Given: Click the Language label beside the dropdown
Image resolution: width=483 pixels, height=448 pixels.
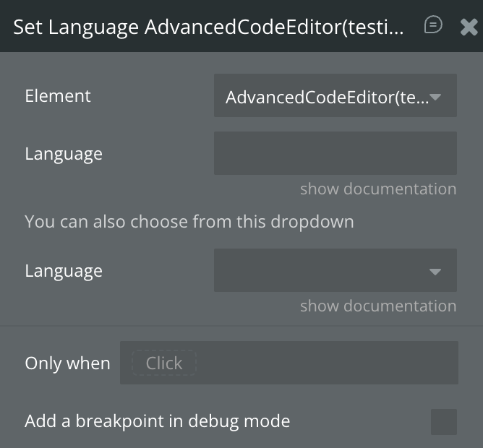Looking at the screenshot, I should (x=64, y=271).
